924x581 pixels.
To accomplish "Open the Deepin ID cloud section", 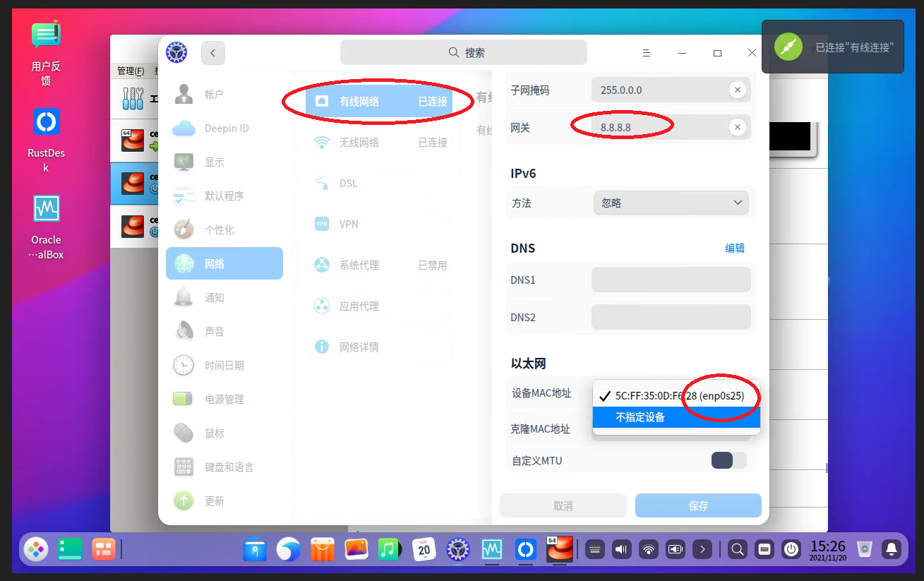I will pyautogui.click(x=224, y=128).
